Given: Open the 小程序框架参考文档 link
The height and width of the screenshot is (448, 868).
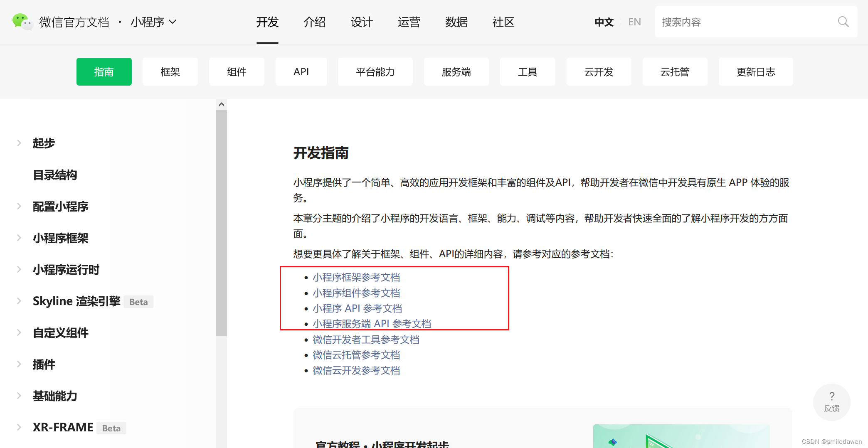Looking at the screenshot, I should point(356,277).
